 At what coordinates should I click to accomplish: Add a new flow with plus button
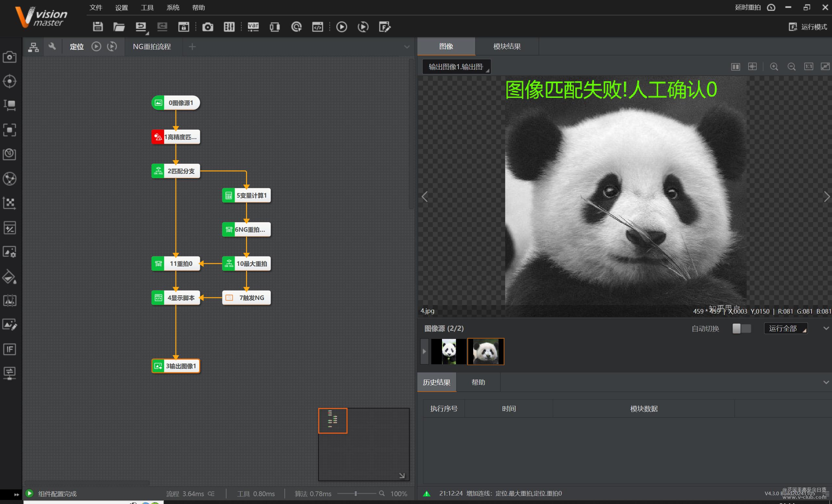tap(192, 46)
